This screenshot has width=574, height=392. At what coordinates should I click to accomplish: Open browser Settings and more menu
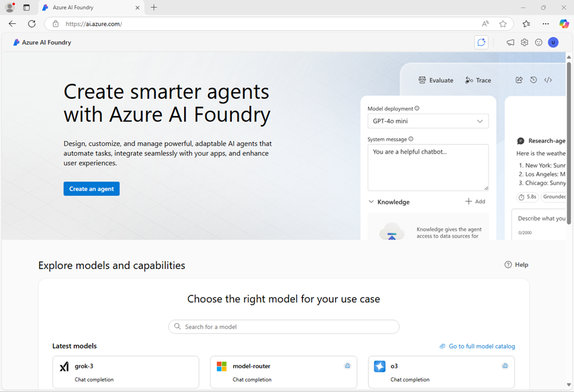(545, 24)
